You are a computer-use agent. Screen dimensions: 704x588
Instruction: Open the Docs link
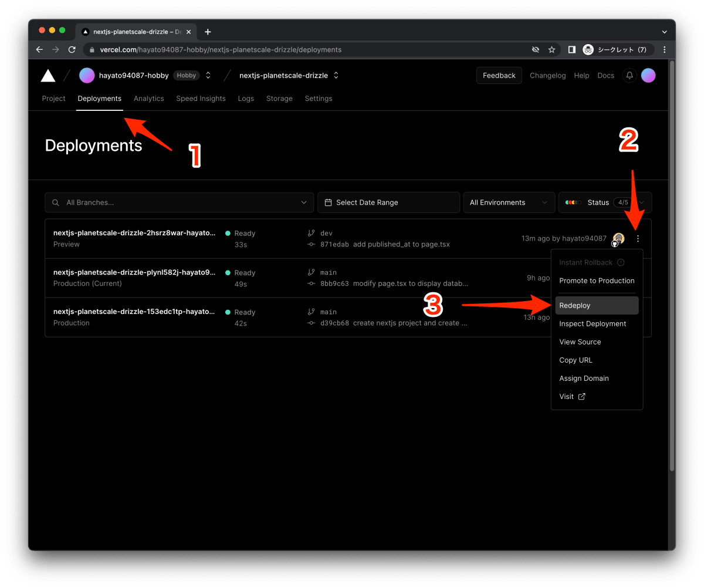pyautogui.click(x=606, y=75)
